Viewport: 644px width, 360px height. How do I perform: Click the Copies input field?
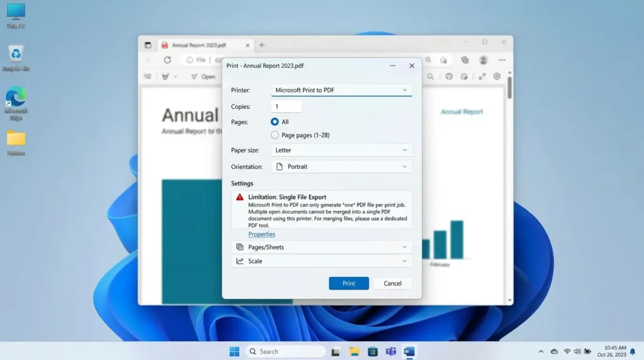286,106
